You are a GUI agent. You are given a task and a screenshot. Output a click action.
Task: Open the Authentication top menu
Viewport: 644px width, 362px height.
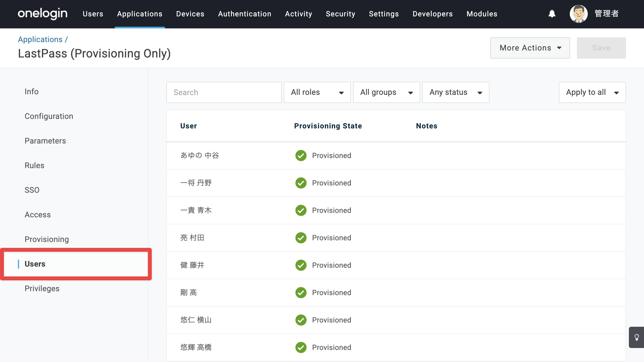[245, 14]
